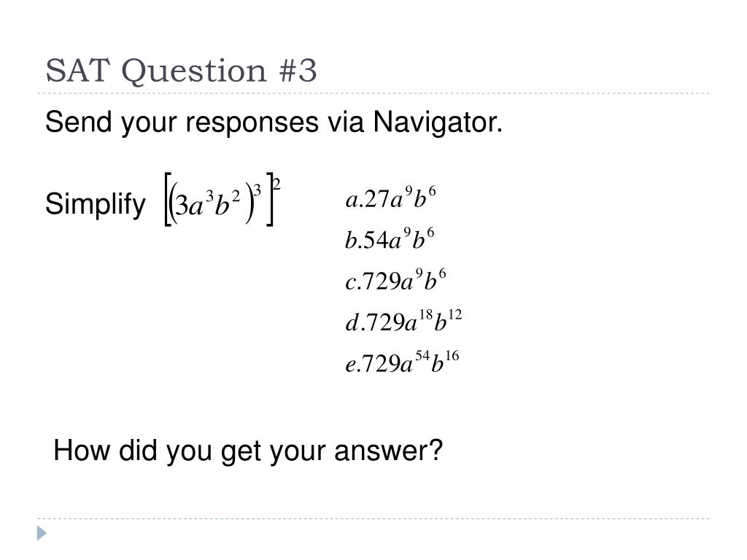Select answer choice b. 54a^9b^6
The height and width of the screenshot is (560, 747).
coord(390,239)
